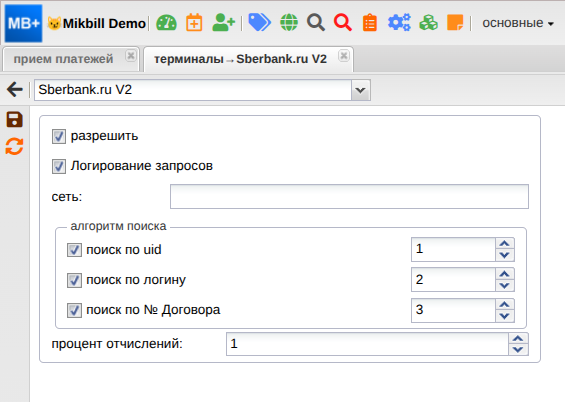Open the основные dropdown menu
This screenshot has width=565, height=402.
(x=518, y=23)
